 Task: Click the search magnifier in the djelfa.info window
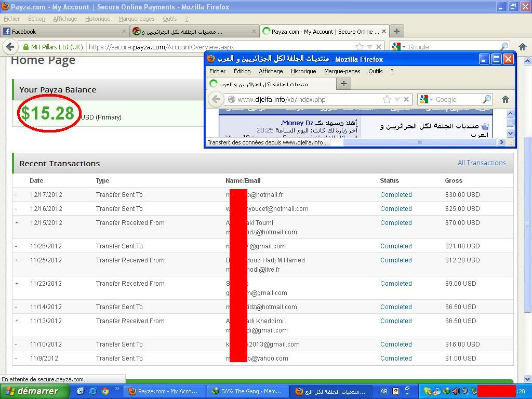pyautogui.click(x=486, y=99)
